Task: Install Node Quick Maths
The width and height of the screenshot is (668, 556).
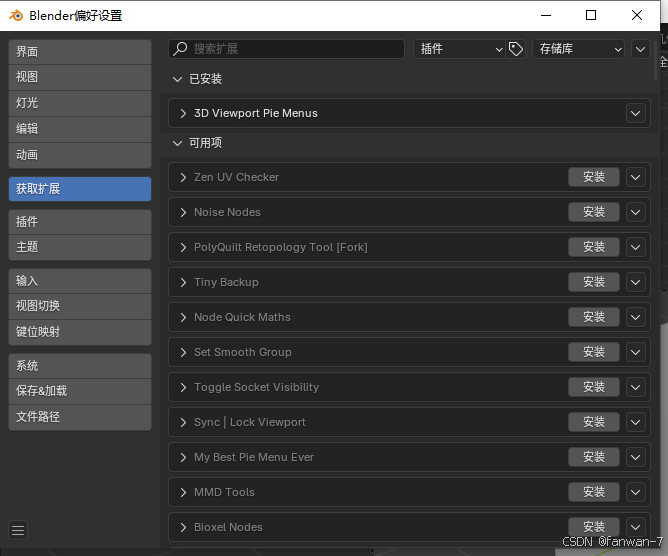Action: (x=594, y=317)
